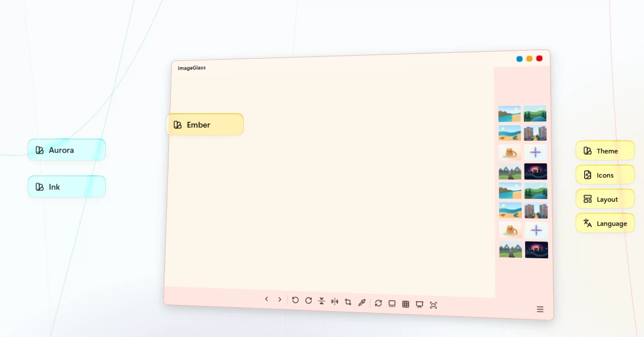
Task: Select the lower compass star thumbnail
Action: coord(536,230)
